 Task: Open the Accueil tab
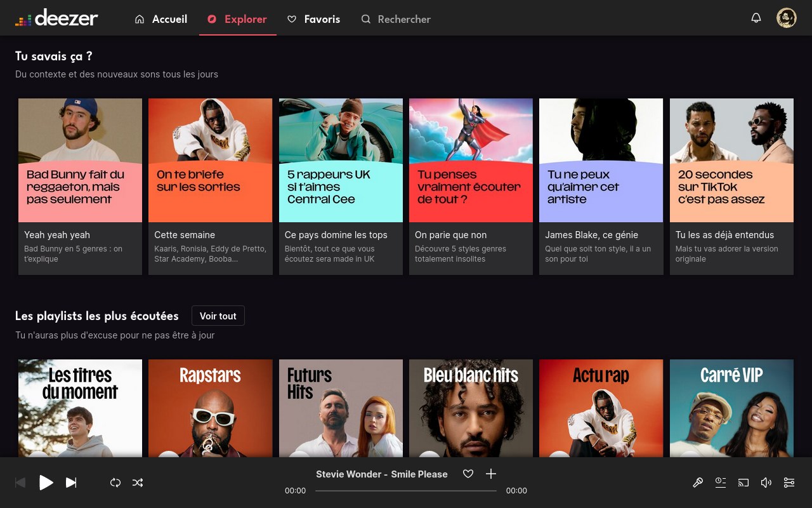(x=161, y=19)
